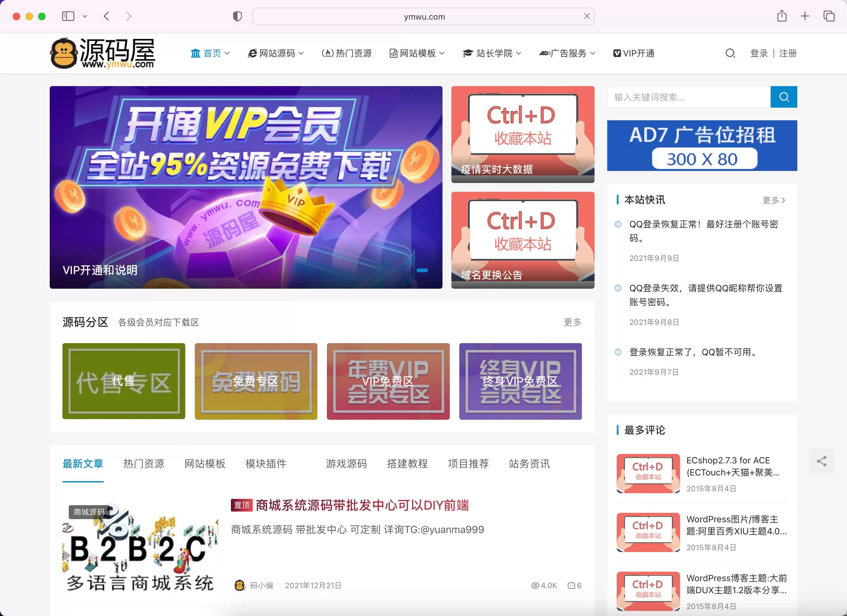The width and height of the screenshot is (847, 616).
Task: Click the carousel slide indicator dot
Action: click(422, 271)
